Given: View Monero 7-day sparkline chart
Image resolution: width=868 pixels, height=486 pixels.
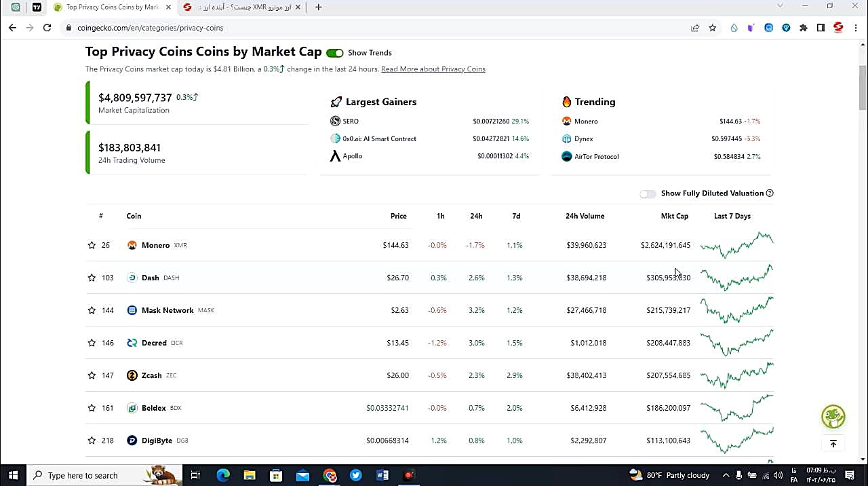Looking at the screenshot, I should pos(736,245).
